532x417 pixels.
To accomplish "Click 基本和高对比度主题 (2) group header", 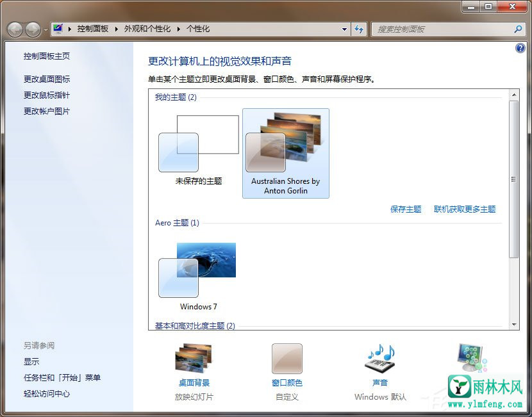I will [195, 325].
